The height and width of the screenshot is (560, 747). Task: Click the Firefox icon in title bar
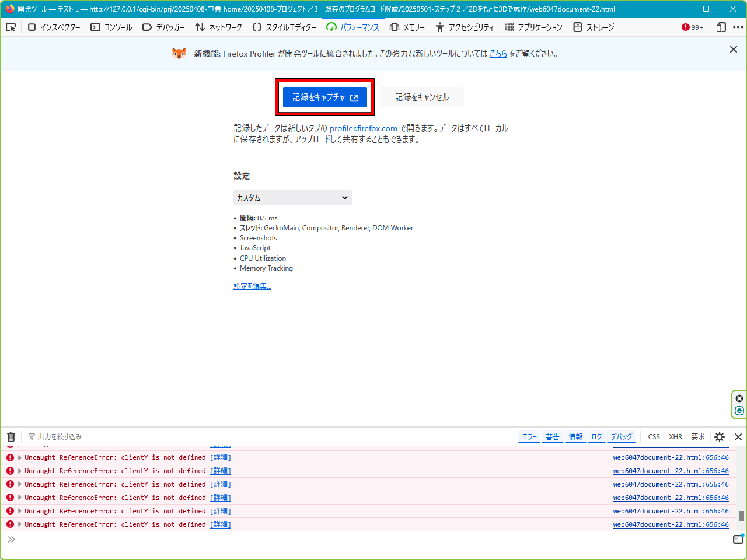coord(10,9)
